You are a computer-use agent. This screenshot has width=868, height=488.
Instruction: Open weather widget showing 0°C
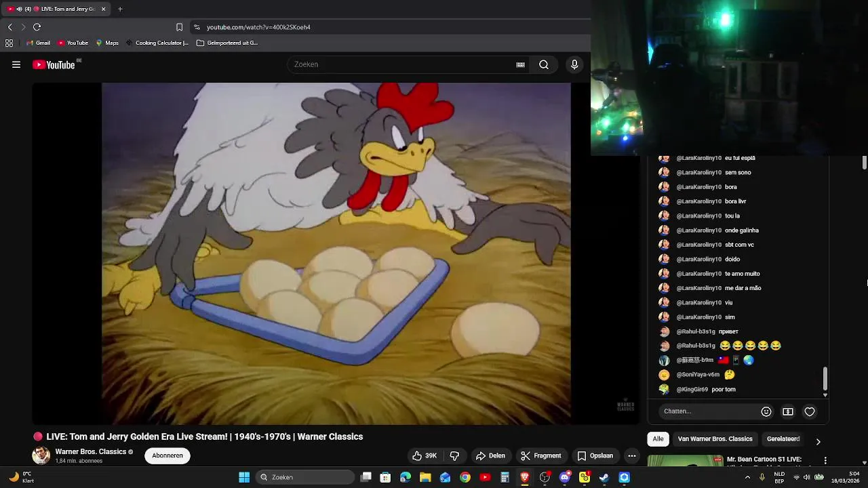21,477
